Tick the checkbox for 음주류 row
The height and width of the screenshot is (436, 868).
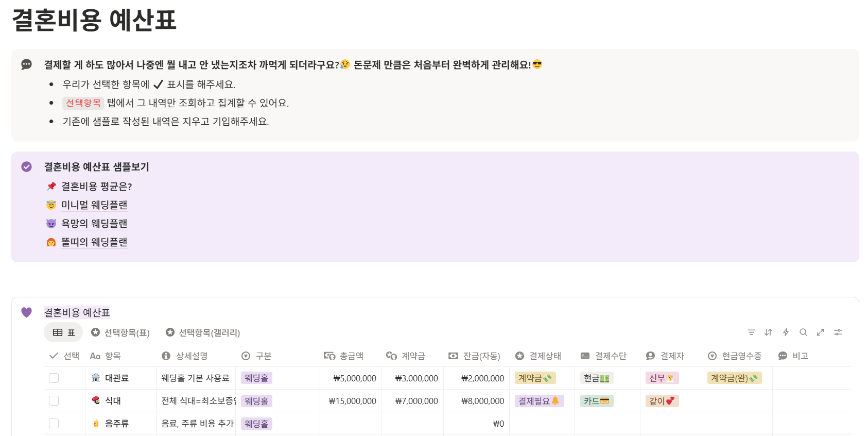coord(54,423)
